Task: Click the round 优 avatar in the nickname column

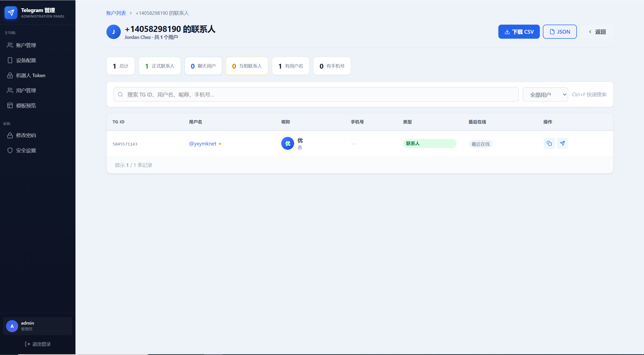Action: pos(288,143)
